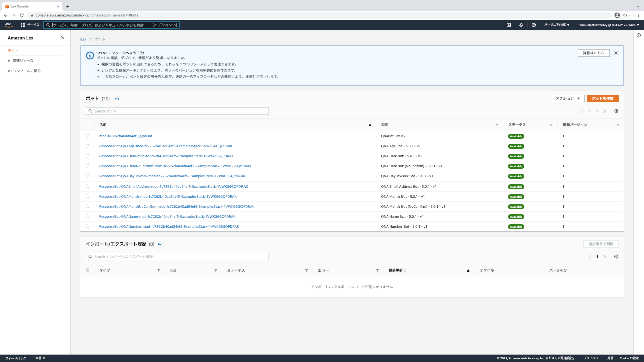Reload the Lex Console page

click(x=22, y=15)
